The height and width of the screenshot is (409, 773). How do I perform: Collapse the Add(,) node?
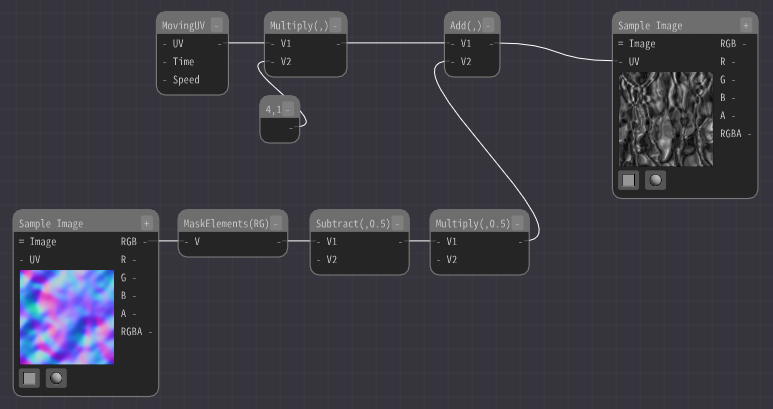point(487,25)
